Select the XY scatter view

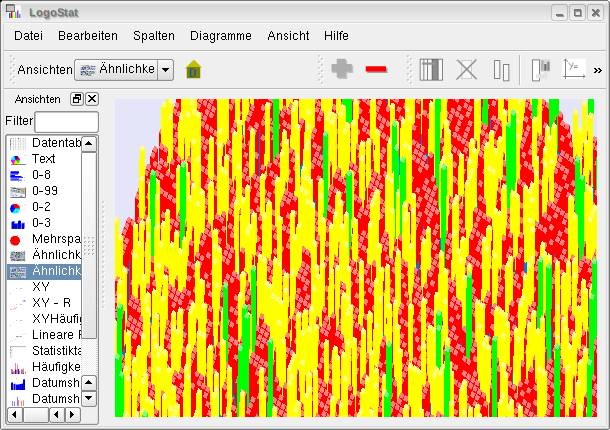pyautogui.click(x=44, y=287)
